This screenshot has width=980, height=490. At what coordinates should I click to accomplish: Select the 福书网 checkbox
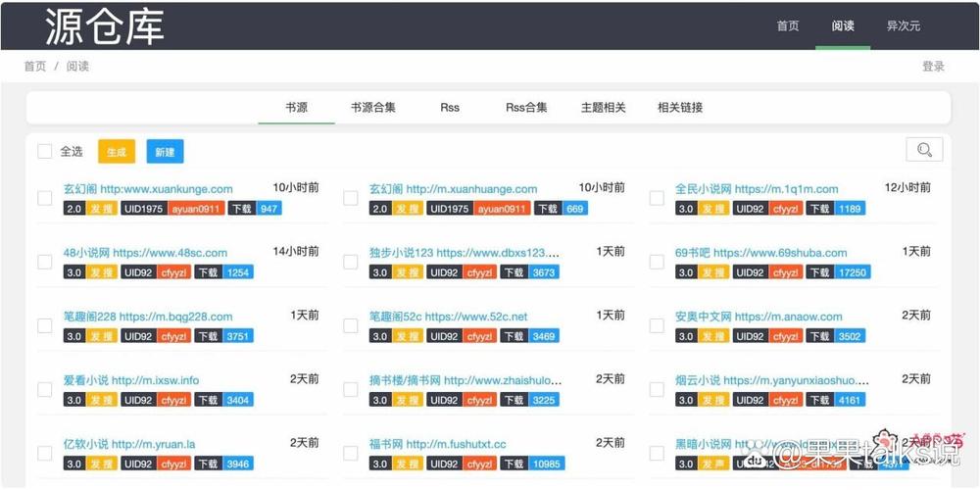click(351, 453)
